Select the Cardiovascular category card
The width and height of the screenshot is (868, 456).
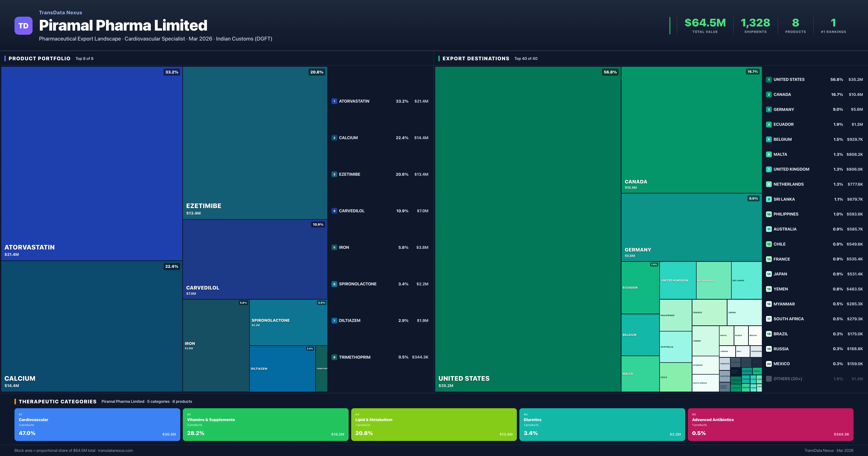[97, 424]
